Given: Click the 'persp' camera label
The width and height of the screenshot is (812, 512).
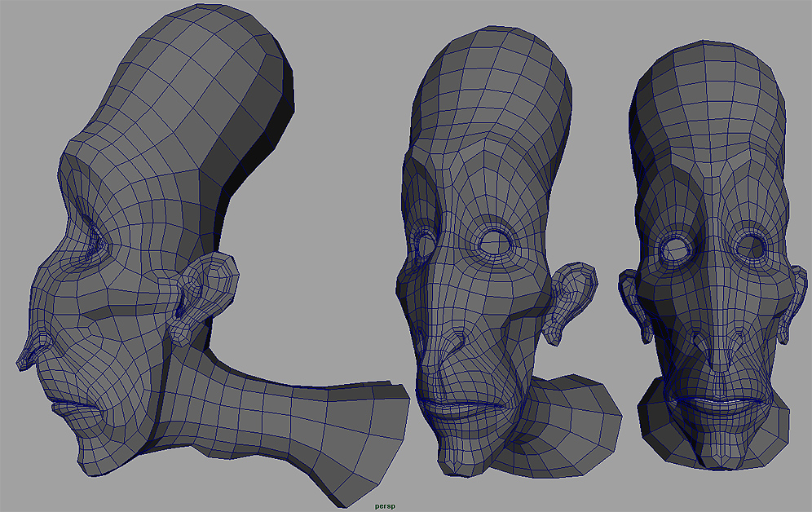Looking at the screenshot, I should click(386, 506).
